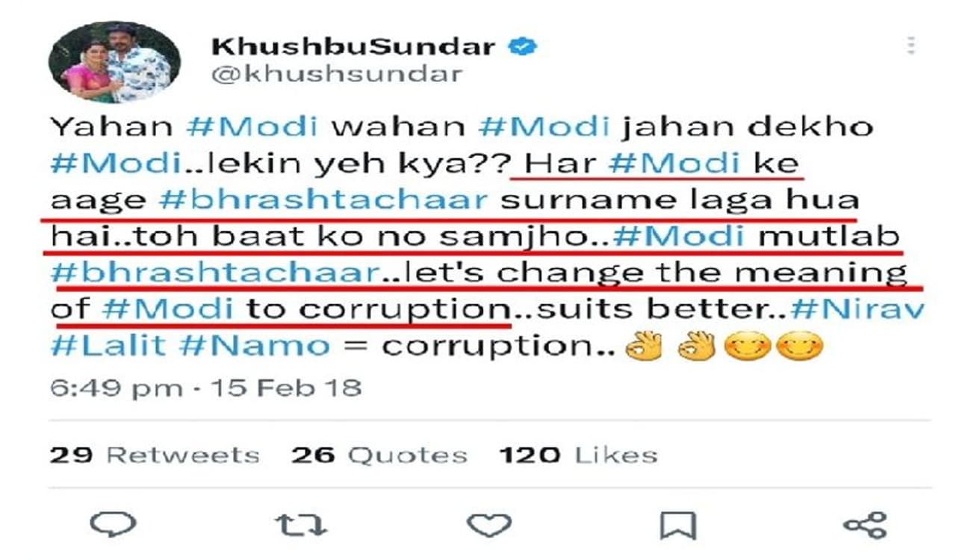Click the @khushsundar handle
Viewport: 956px width, 560px height.
[x=337, y=74]
